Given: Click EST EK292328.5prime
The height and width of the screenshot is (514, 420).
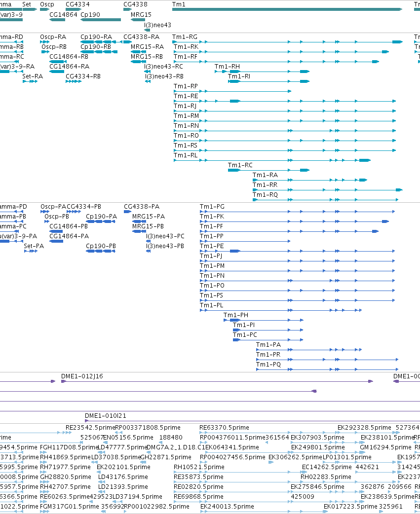Looking at the screenshot, I should 365,428.
